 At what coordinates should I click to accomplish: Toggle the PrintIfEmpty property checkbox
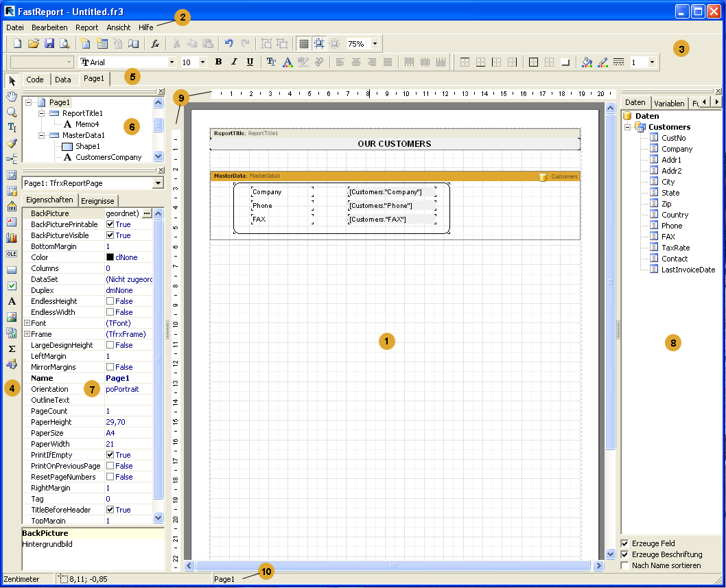pos(110,455)
